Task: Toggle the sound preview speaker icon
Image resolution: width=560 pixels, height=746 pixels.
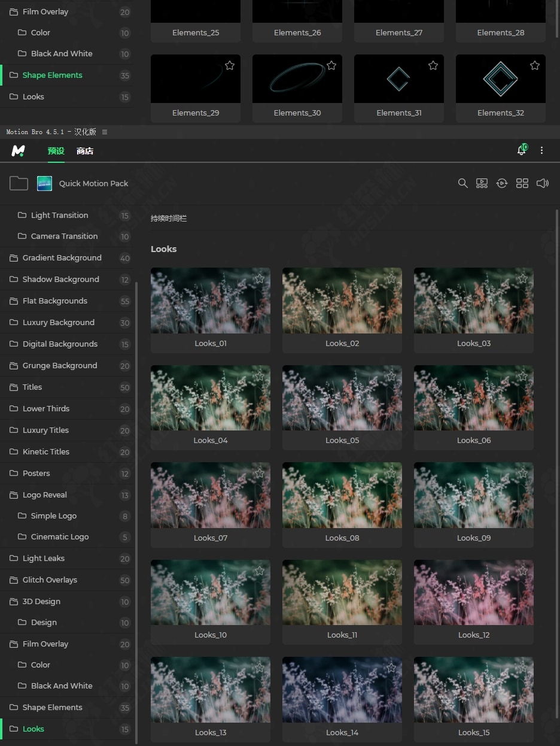Action: 542,183
